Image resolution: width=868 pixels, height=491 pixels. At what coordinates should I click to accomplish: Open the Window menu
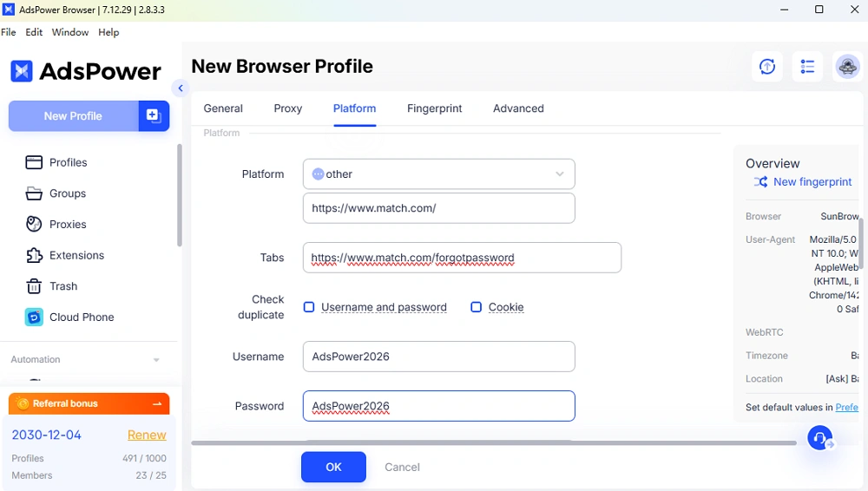(x=70, y=32)
